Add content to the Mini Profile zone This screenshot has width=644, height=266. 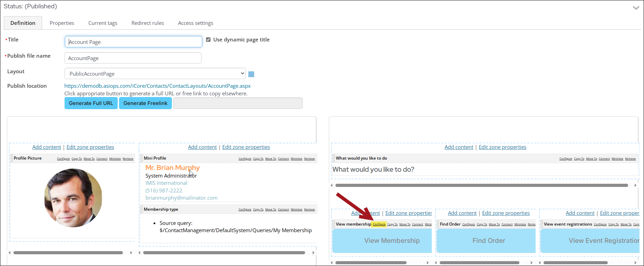tap(202, 147)
